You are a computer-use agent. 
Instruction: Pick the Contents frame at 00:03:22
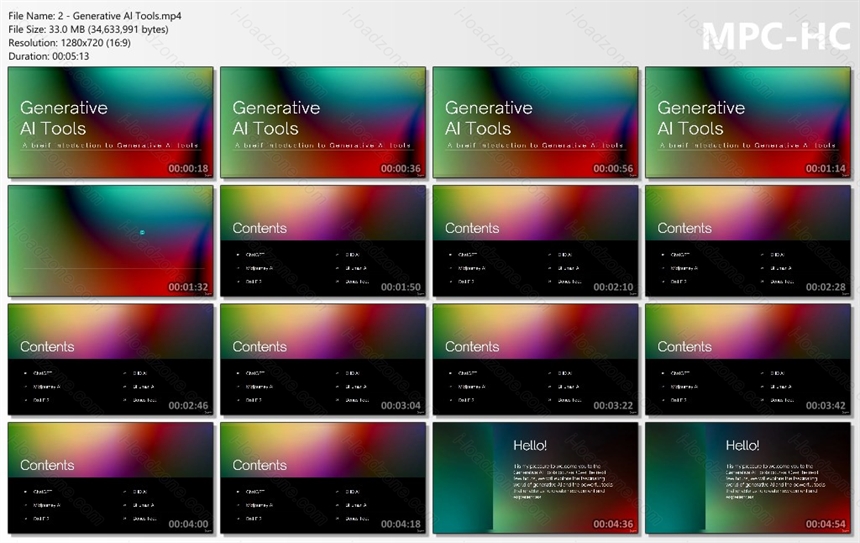point(535,359)
